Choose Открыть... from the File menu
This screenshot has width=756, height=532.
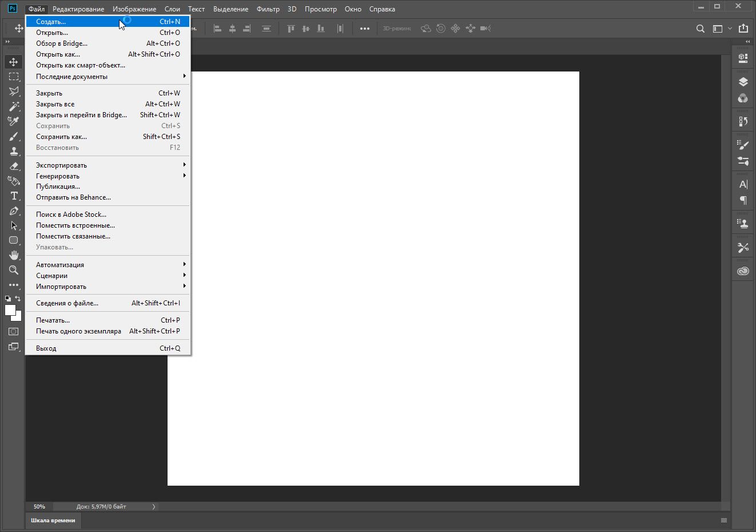tap(108, 33)
